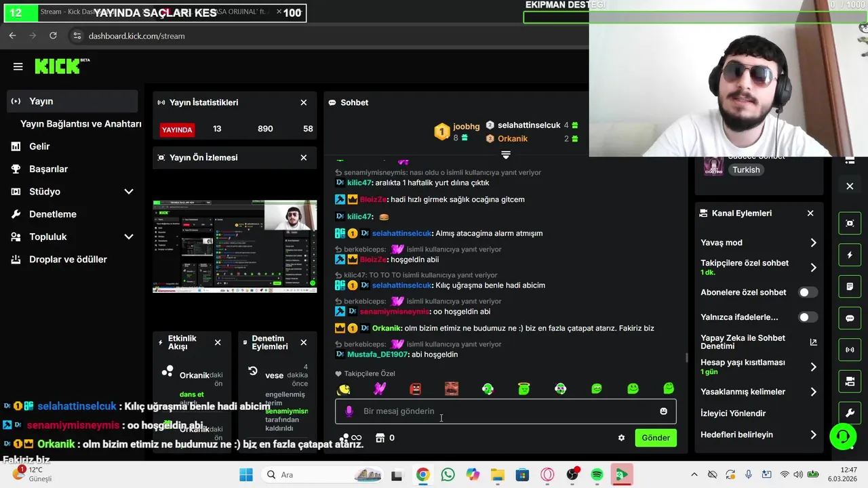Close the Denetim Eylemleri panel
This screenshot has width=868, height=488.
tap(304, 342)
